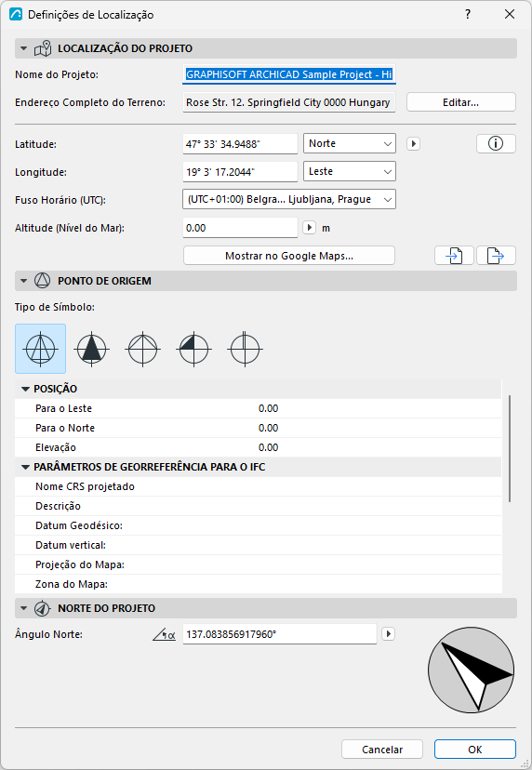The image size is (532, 770).
Task: Confirm with the OK button
Action: coord(475,750)
